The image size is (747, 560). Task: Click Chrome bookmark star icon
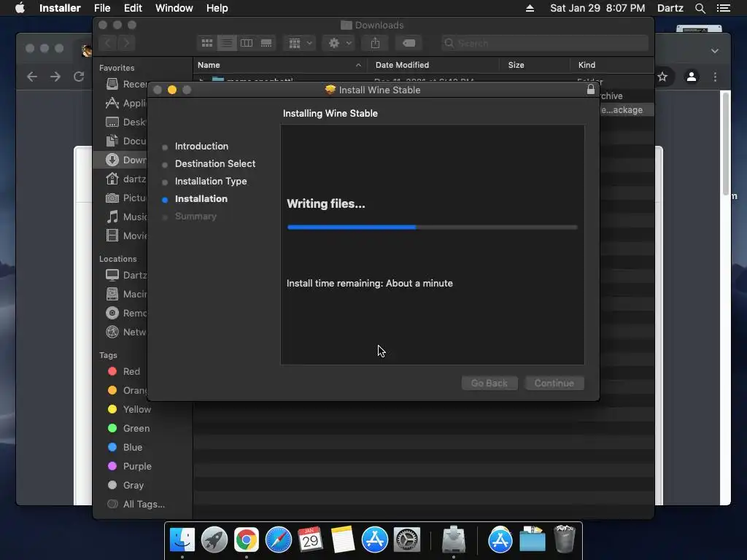click(662, 77)
